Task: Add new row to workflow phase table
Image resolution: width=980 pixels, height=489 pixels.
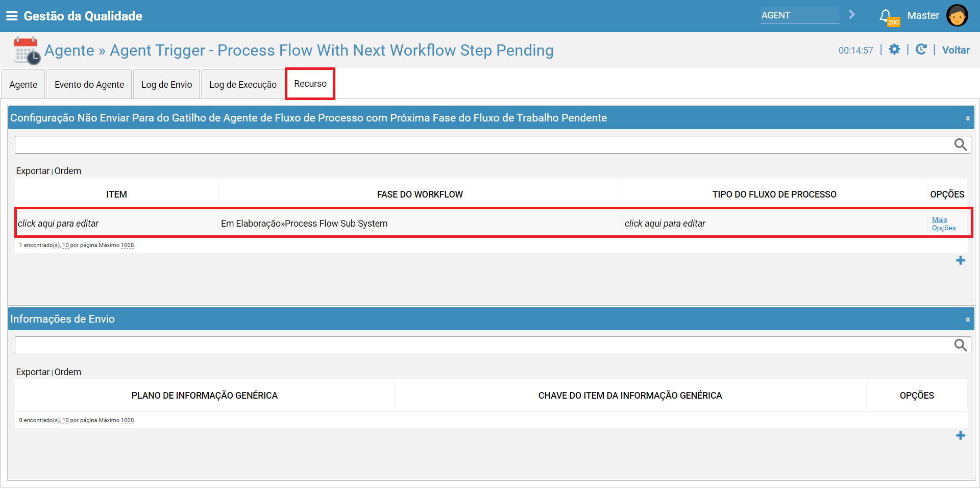Action: [x=961, y=260]
